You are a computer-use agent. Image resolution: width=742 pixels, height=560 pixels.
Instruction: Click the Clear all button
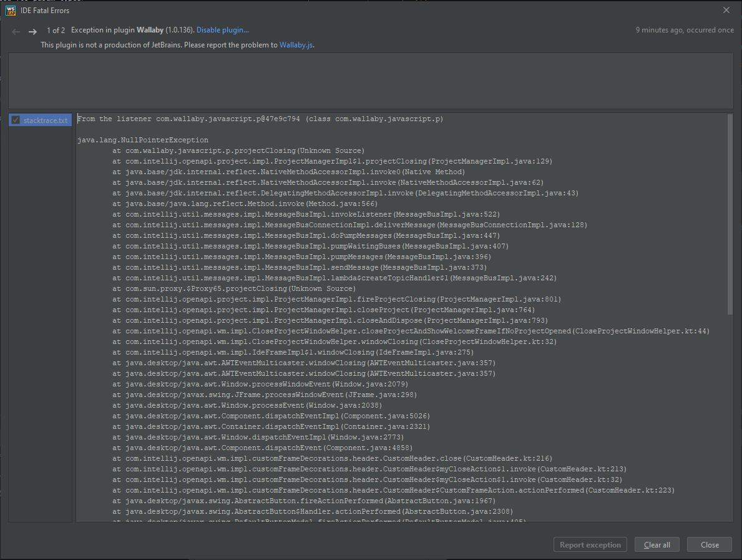pyautogui.click(x=657, y=545)
